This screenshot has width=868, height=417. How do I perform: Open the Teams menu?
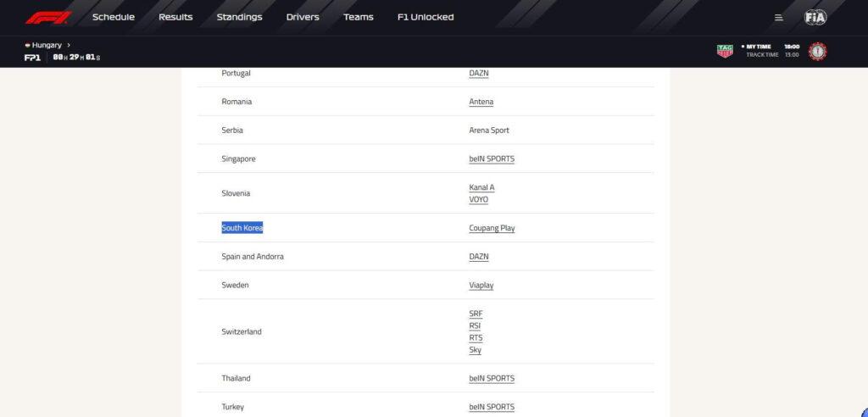pos(359,17)
